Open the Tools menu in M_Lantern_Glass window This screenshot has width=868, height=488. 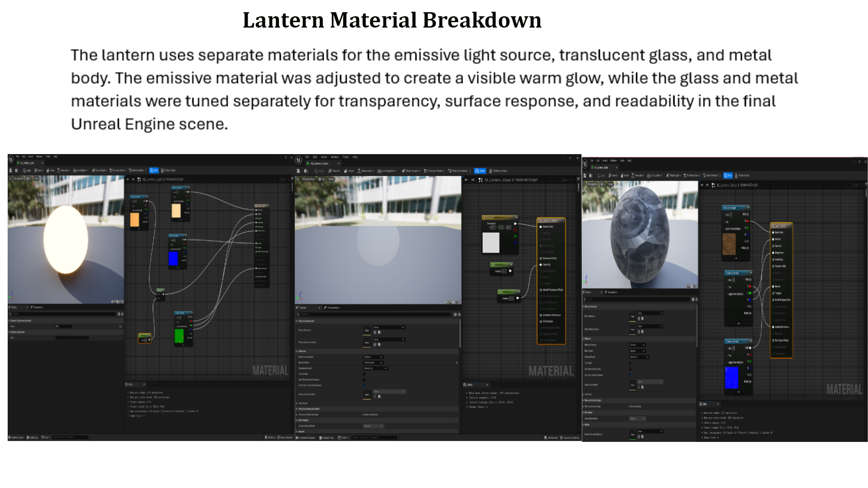(345, 157)
